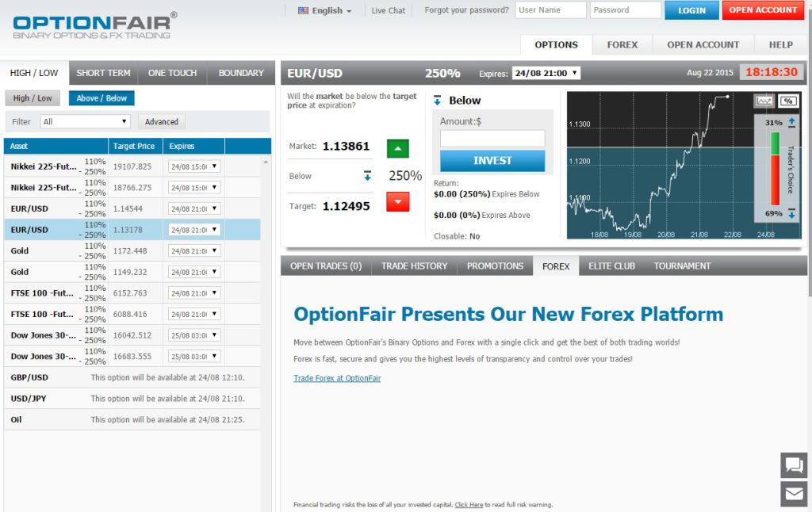Click the INVEST button
Image resolution: width=812 pixels, height=512 pixels.
[492, 161]
